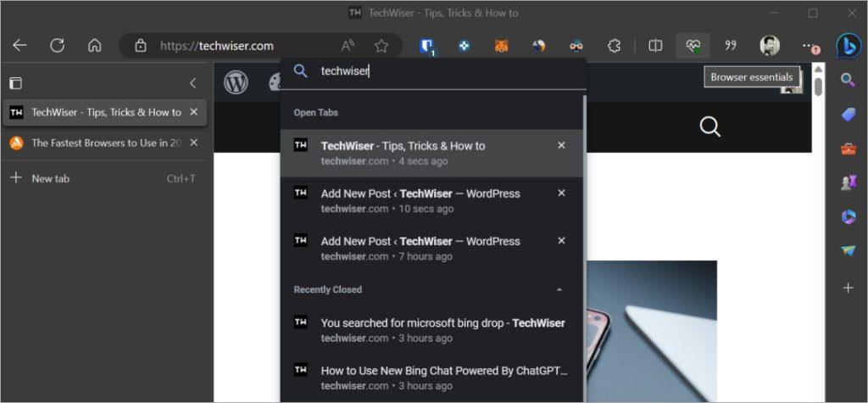Click the palette Customize icon on the page
The height and width of the screenshot is (403, 868).
(x=275, y=82)
